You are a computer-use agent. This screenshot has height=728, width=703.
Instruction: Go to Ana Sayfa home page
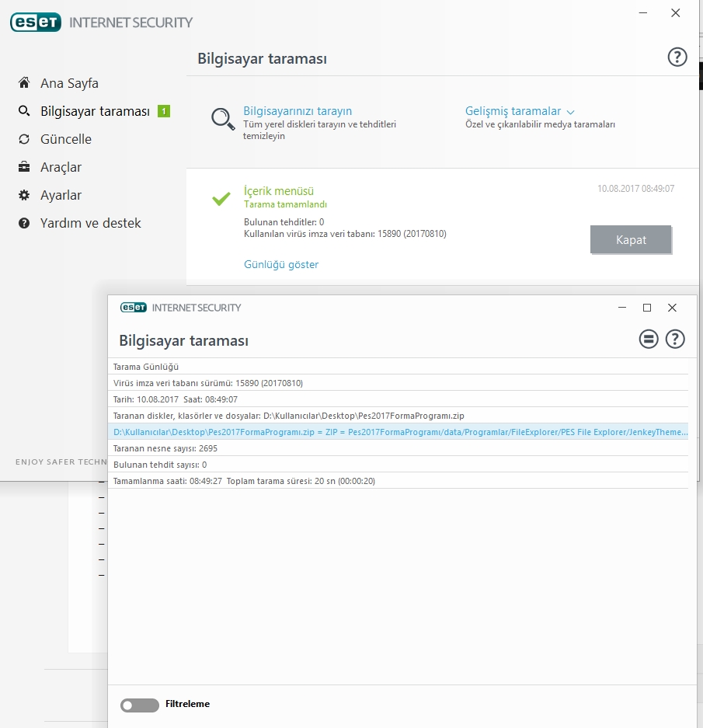[69, 83]
